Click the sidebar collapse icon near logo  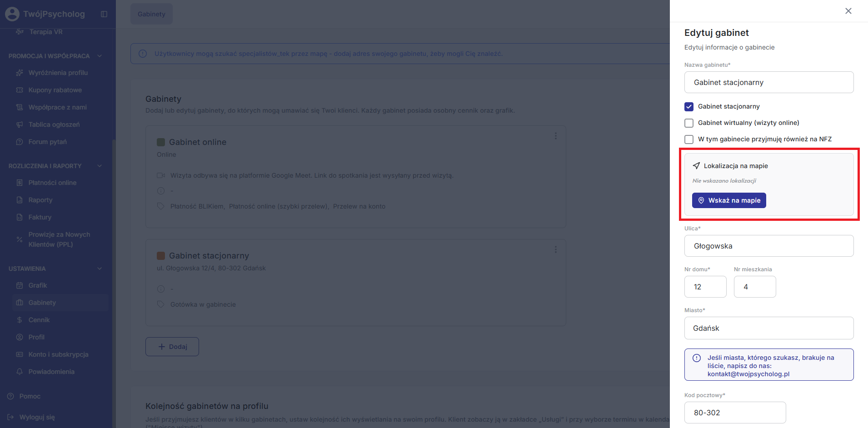click(x=104, y=14)
